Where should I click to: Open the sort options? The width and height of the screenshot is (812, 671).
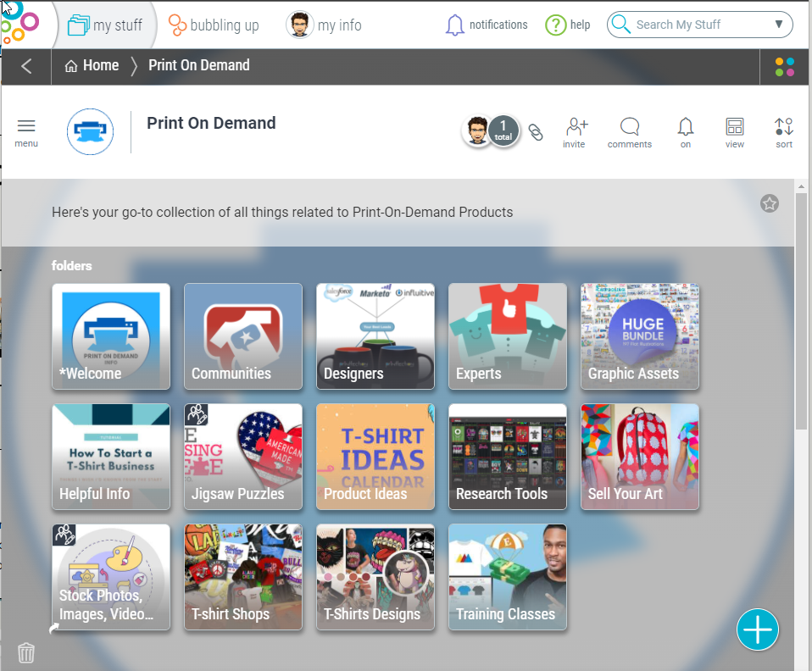pyautogui.click(x=783, y=132)
